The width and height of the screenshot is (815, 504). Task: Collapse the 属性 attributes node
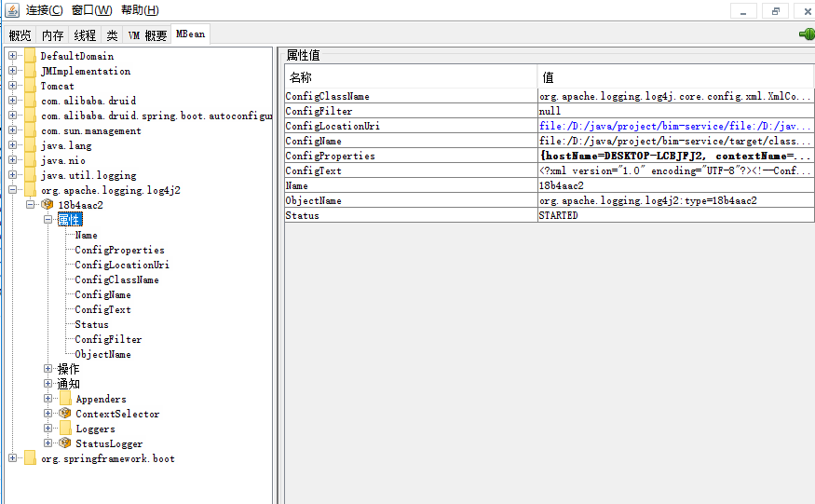(x=48, y=220)
